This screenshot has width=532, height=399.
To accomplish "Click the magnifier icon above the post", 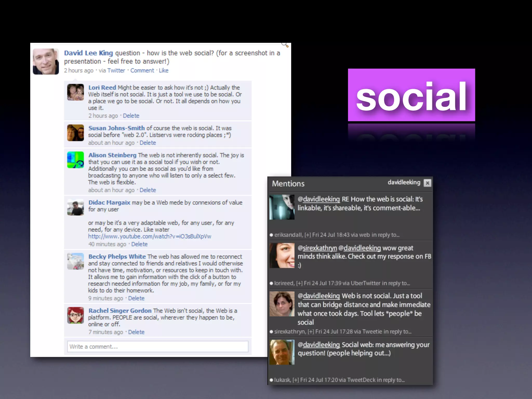I will pyautogui.click(x=285, y=45).
